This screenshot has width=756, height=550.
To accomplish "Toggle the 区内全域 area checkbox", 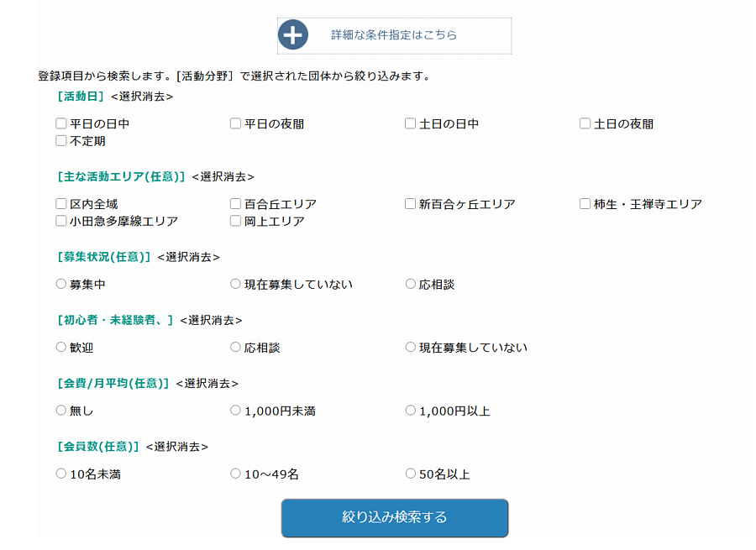I will [x=61, y=204].
